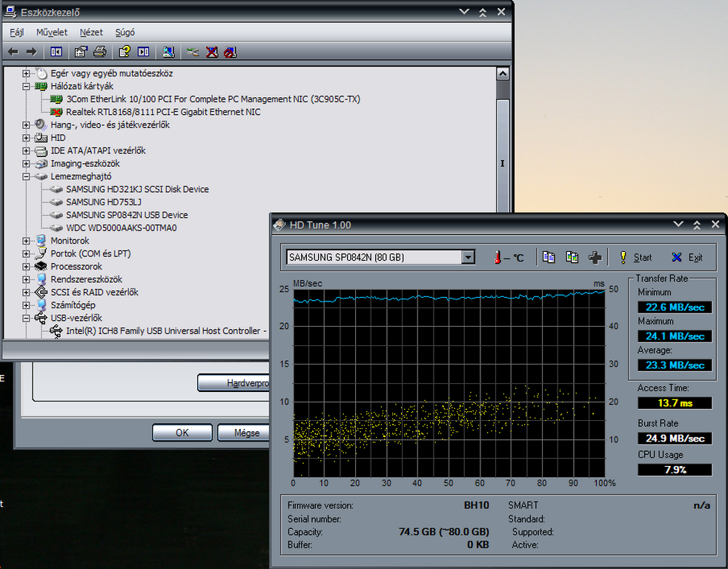This screenshot has height=569, width=728.
Task: Expand the HID node
Action: click(26, 138)
